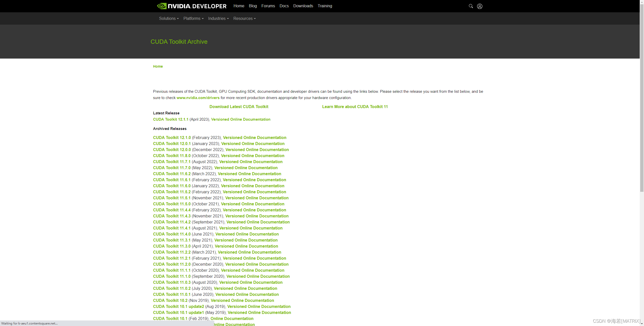Open Learn More about CUDA Toolkit 11
The image size is (644, 326).
(x=355, y=107)
